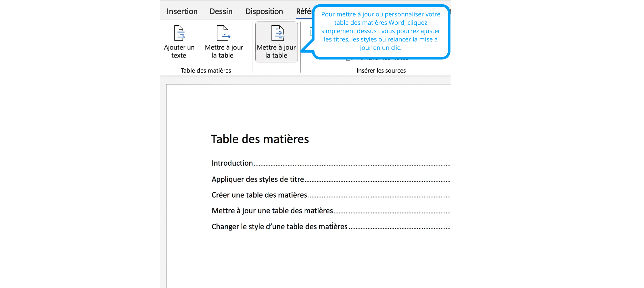The width and height of the screenshot is (644, 288).
Task: Click the Appliquer des styles de titre entry
Action: pyautogui.click(x=331, y=179)
